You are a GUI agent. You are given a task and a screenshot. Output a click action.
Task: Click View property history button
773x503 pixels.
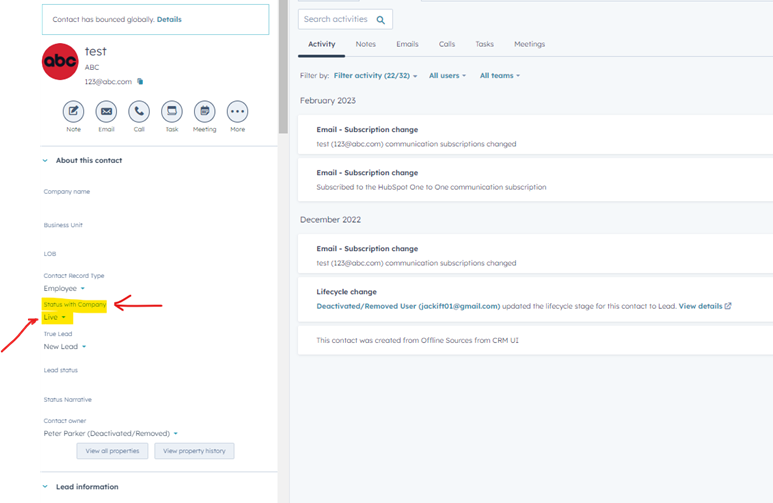coord(194,451)
